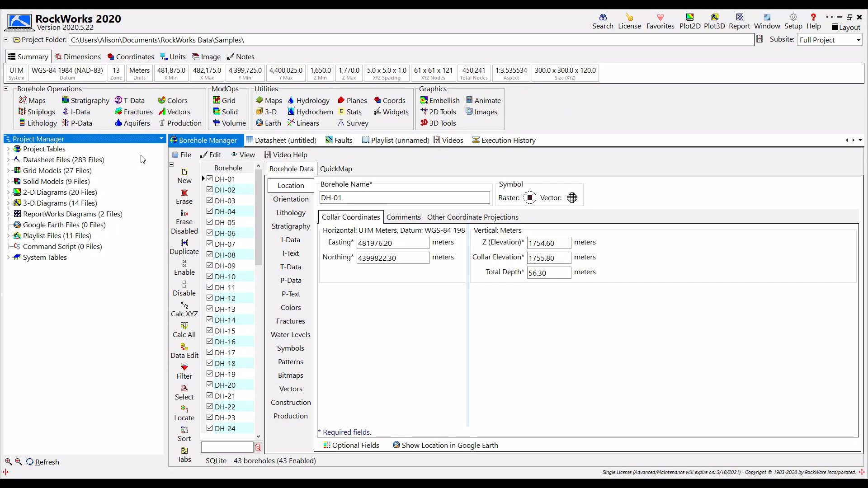The height and width of the screenshot is (488, 868).
Task: Switch to the Coordinates tab
Action: coord(131,56)
